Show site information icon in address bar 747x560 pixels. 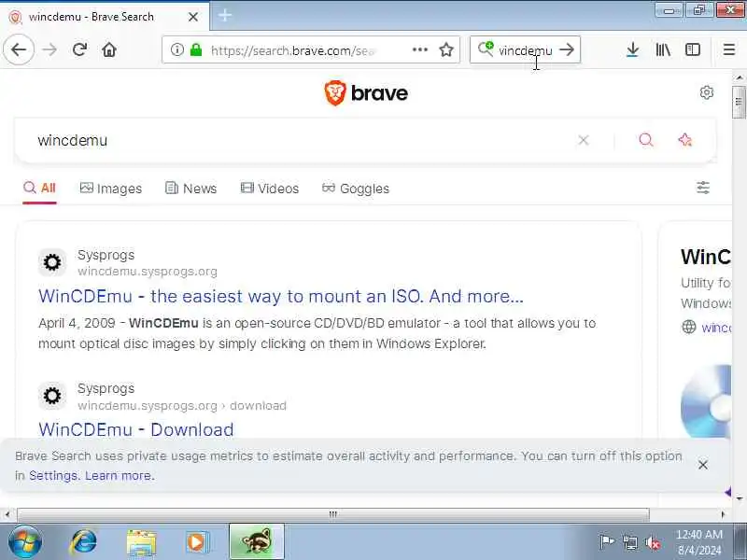(x=176, y=49)
